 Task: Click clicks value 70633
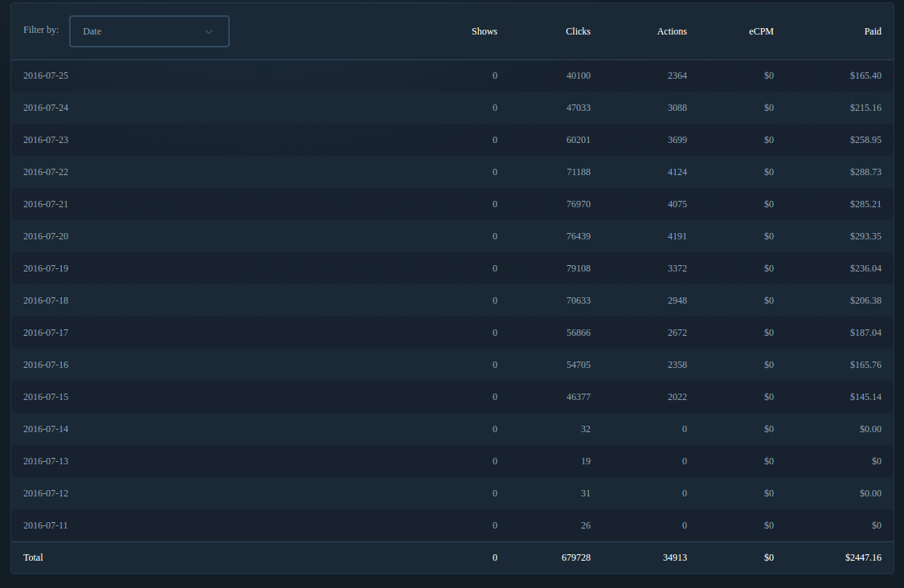tap(579, 300)
